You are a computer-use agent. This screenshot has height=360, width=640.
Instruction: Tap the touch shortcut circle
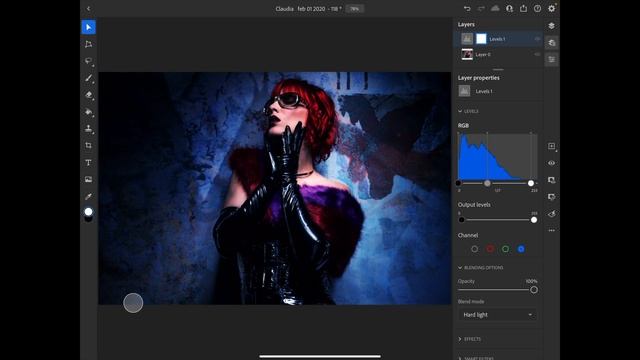pyautogui.click(x=133, y=303)
